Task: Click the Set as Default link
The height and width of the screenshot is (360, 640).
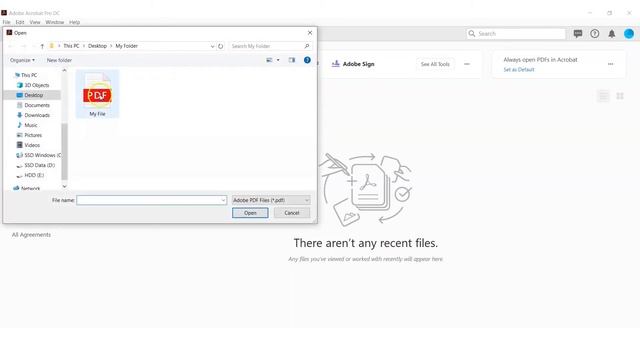Action: [519, 70]
